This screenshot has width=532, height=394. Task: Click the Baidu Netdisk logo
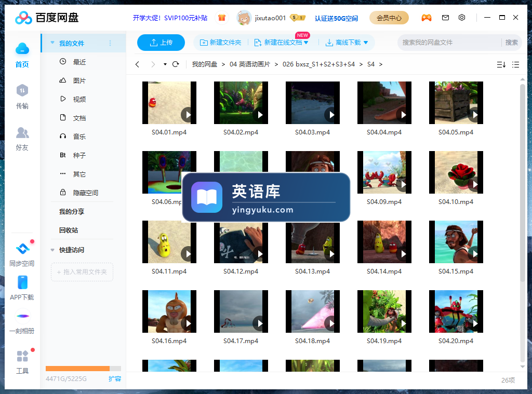[46, 18]
